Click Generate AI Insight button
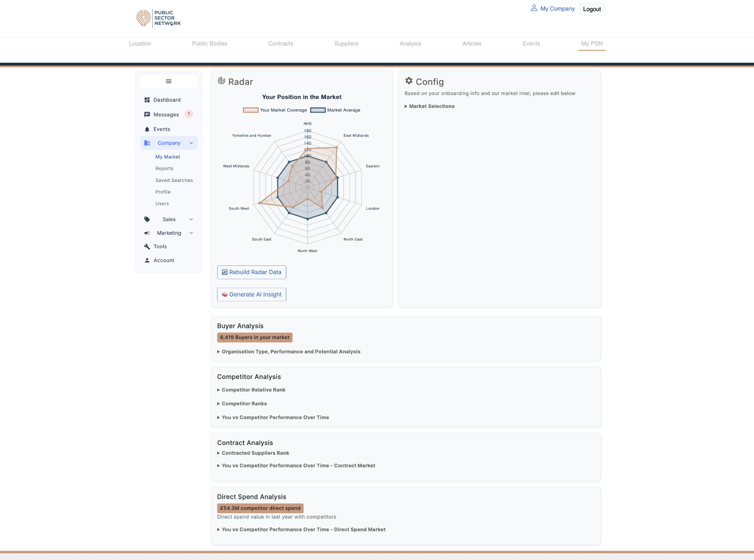This screenshot has height=560, width=754. pyautogui.click(x=252, y=295)
